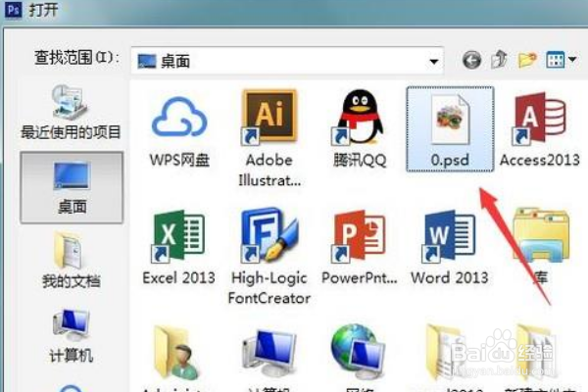Open the Administrator user folder
Screen dimensions: 588x392
(175, 359)
